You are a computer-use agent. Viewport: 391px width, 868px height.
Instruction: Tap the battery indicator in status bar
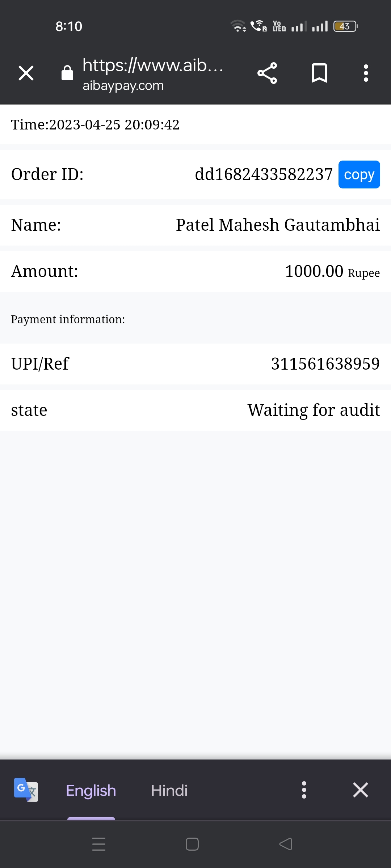pyautogui.click(x=345, y=26)
